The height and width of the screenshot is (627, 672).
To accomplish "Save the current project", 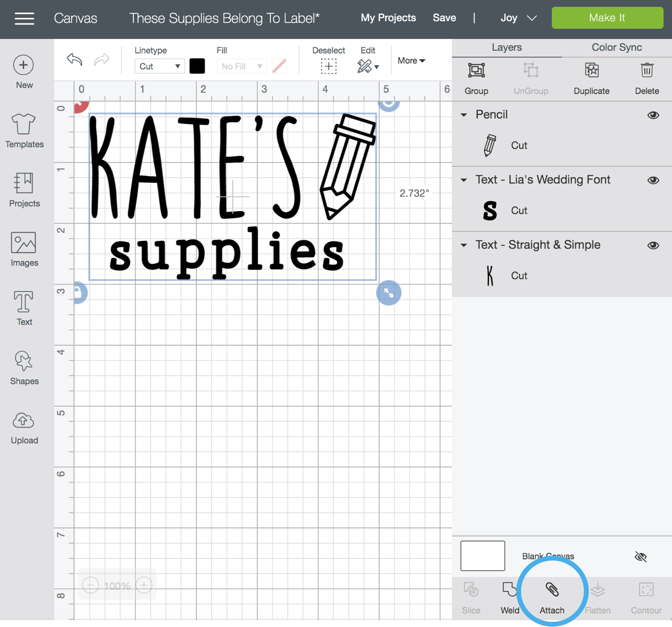I will [444, 18].
